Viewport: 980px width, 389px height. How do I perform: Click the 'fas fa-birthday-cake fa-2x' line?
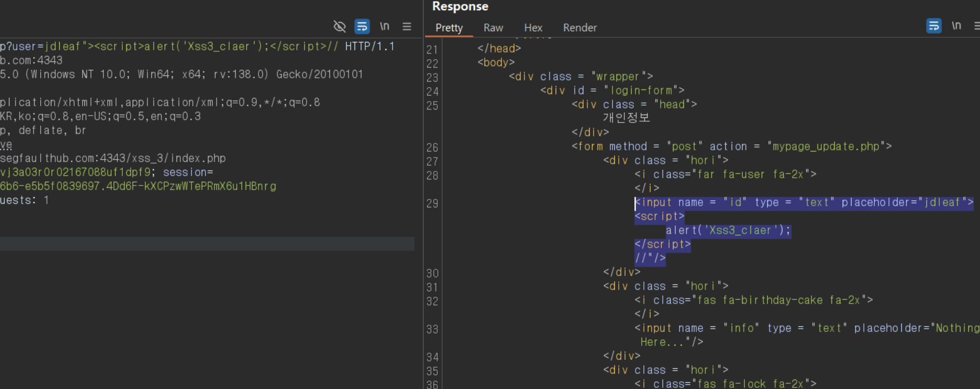coord(754,300)
